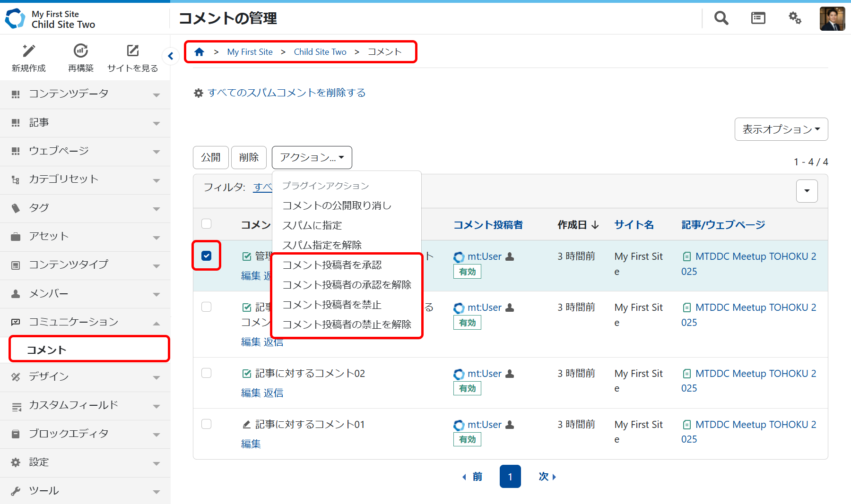Choose スパムに指定 in the action menu
Viewport: 851px width, 504px height.
[x=312, y=225]
